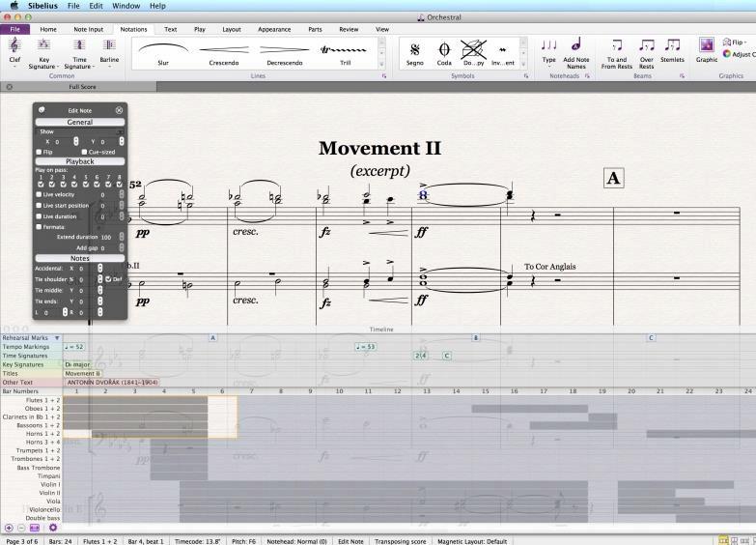The height and width of the screenshot is (545, 756).
Task: Insert the Segno symbol
Action: pos(414,53)
